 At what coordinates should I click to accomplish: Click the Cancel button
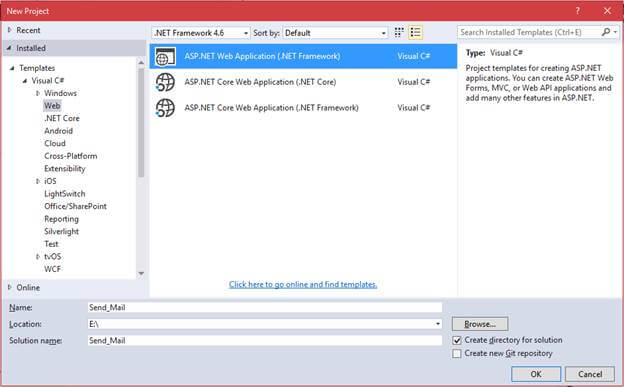[x=590, y=374]
